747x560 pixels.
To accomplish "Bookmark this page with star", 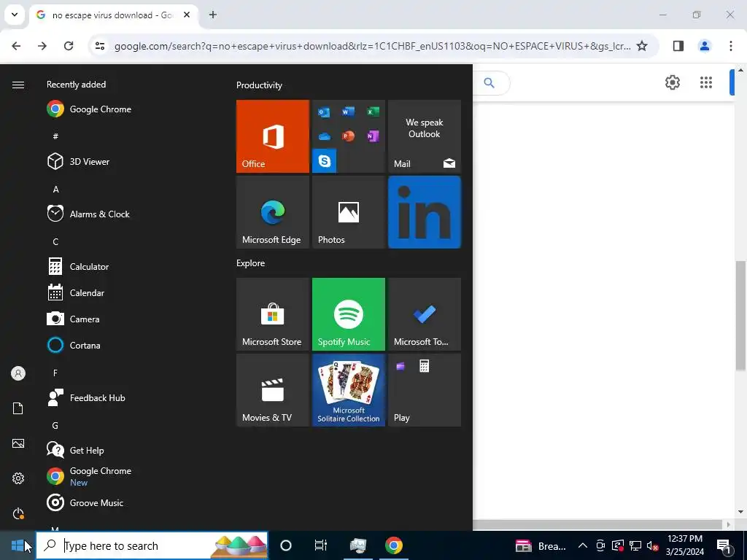I will (642, 46).
